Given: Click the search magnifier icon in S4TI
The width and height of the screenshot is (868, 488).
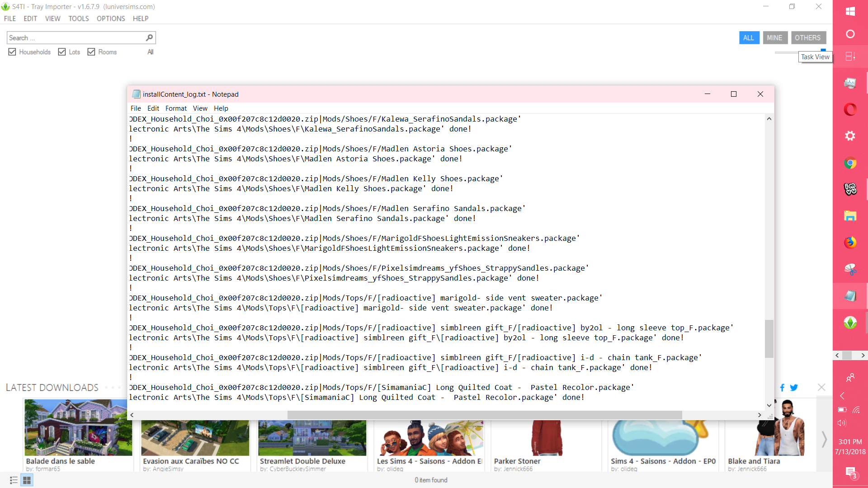Looking at the screenshot, I should 149,38.
